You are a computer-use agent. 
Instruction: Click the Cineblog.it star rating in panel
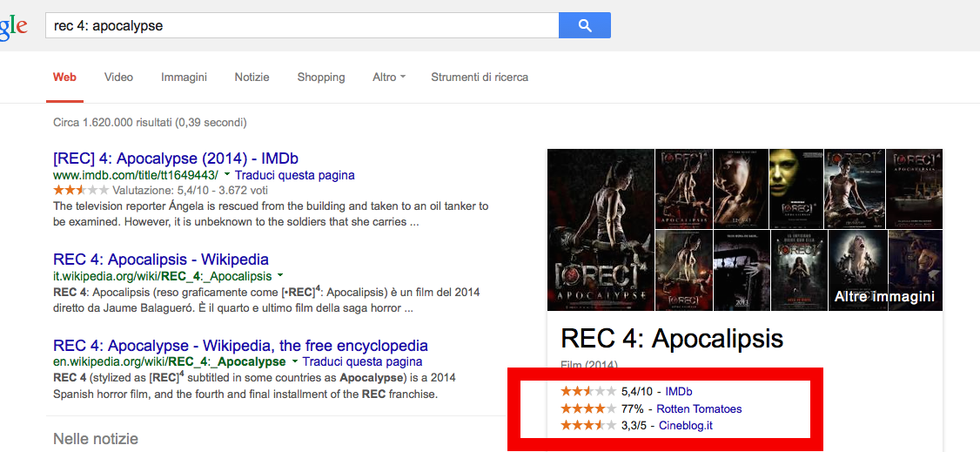588,426
